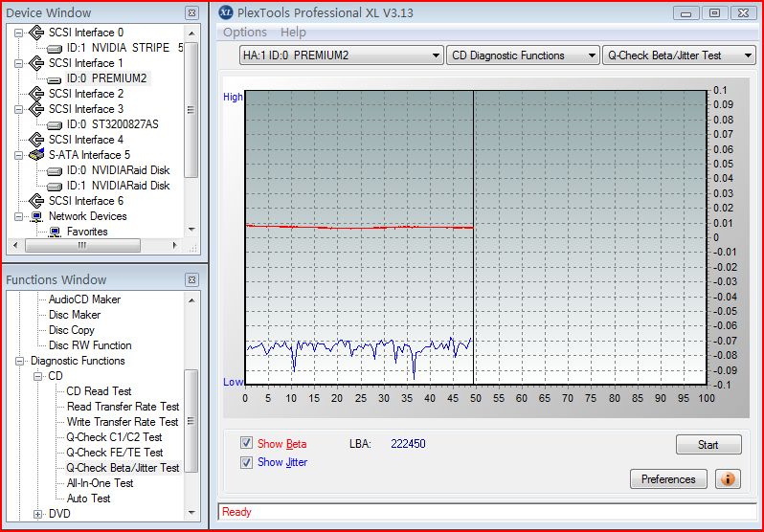
Task: Open the Options menu
Action: click(x=244, y=33)
